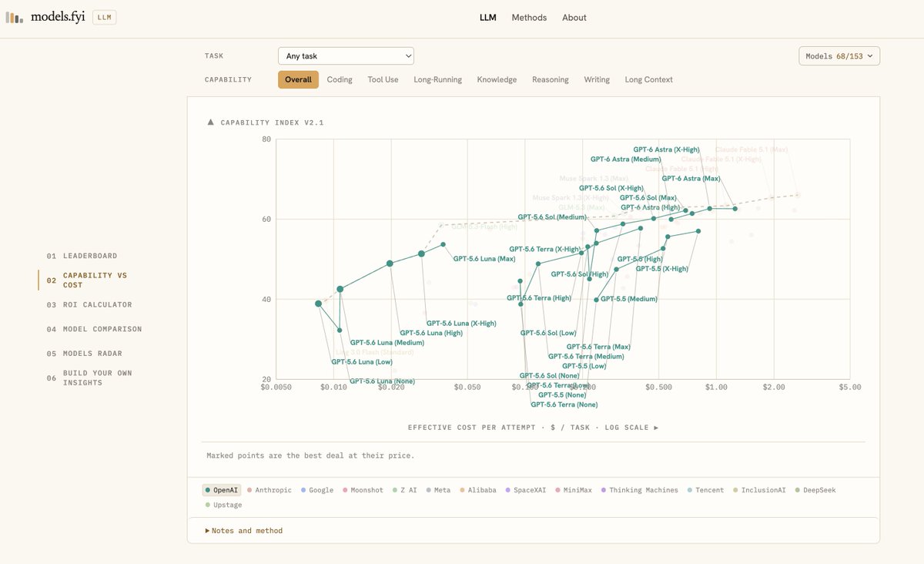Click the GPT-5.6 Terra (X-High) chart label

coord(545,250)
